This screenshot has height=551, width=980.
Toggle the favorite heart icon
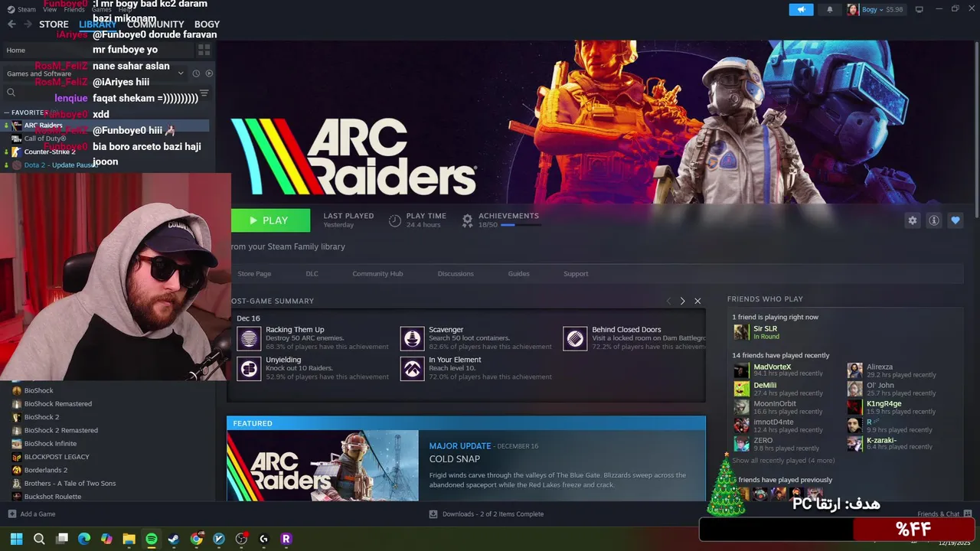[x=955, y=220]
